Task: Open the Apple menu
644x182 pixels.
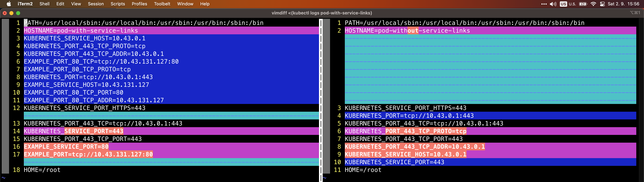Action: tap(9, 4)
